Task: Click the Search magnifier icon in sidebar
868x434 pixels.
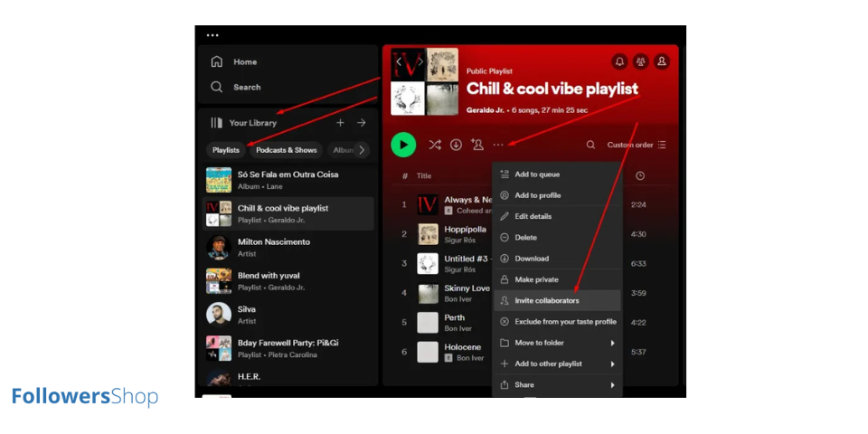Action: click(216, 87)
